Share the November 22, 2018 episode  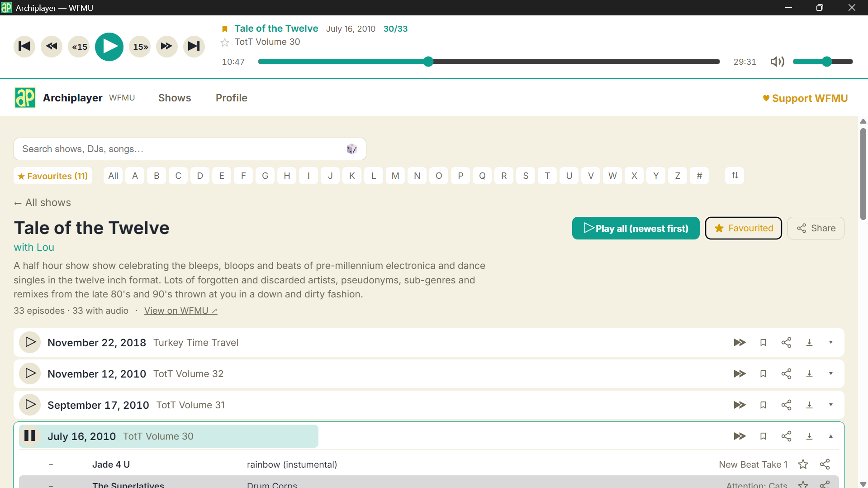point(786,343)
